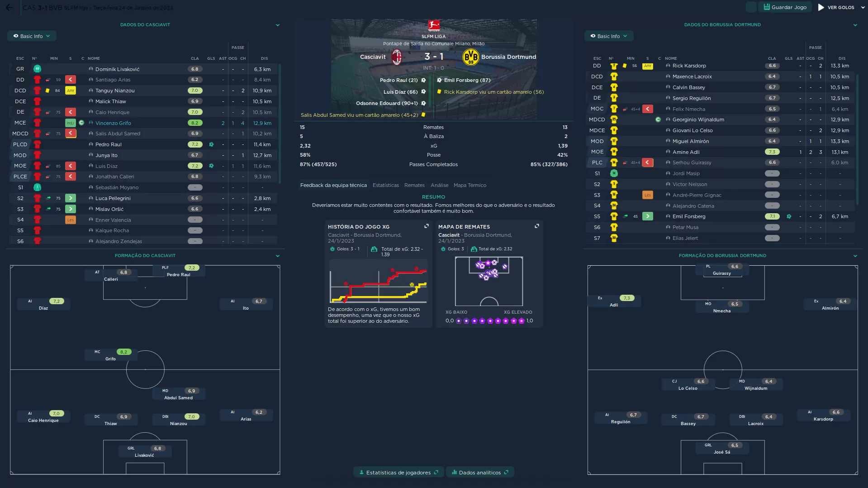Select Grifo on Casciavit formation pitch
The image size is (868, 488).
(x=111, y=355)
